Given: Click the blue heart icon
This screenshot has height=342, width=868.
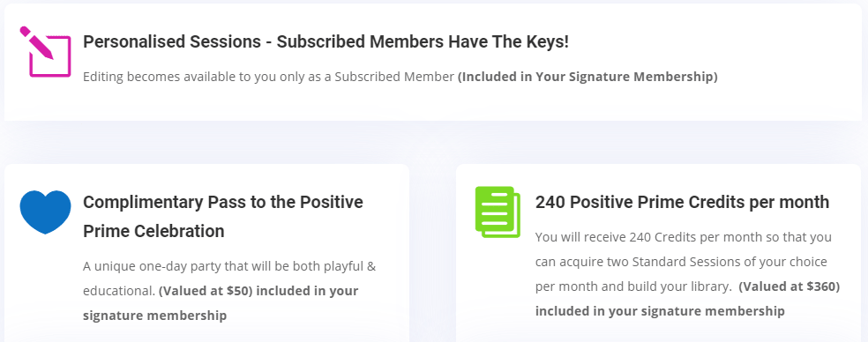Looking at the screenshot, I should pyautogui.click(x=45, y=212).
